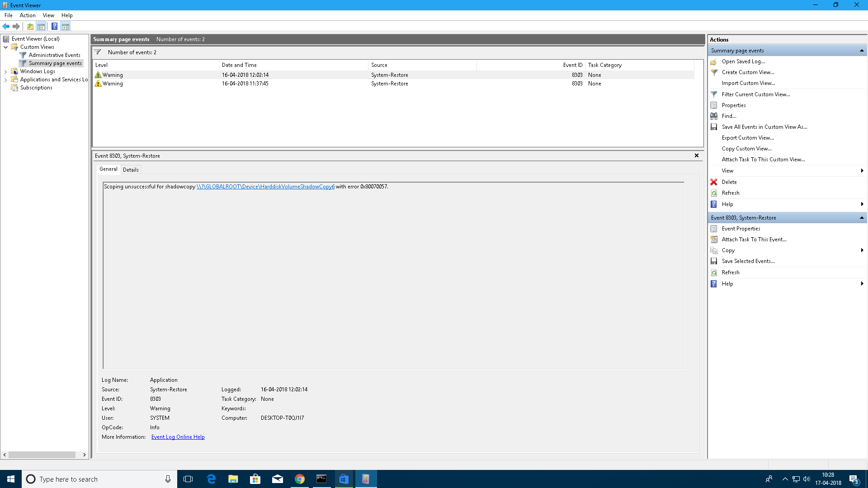Collapse Summary page events actions section

click(861, 51)
